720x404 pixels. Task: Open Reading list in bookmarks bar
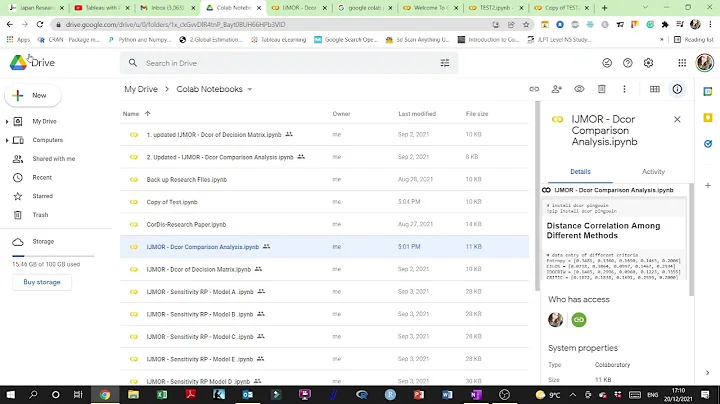(694, 39)
